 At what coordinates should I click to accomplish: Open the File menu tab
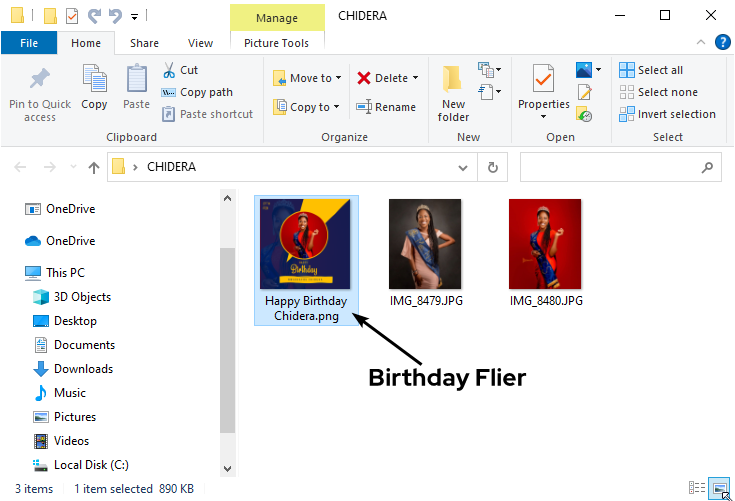coord(29,43)
